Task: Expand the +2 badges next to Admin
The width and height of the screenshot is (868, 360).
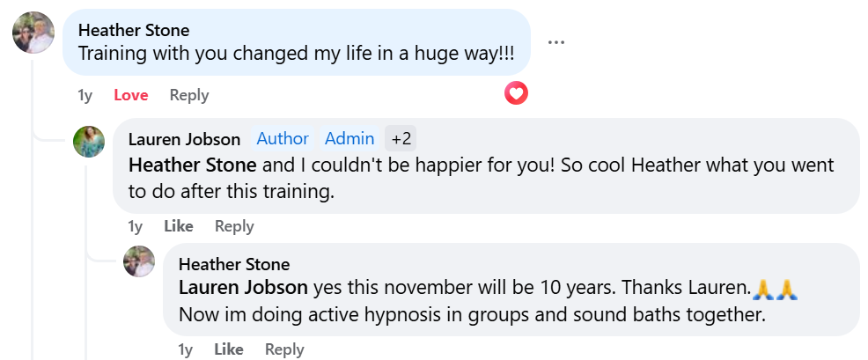Action: coord(401,139)
